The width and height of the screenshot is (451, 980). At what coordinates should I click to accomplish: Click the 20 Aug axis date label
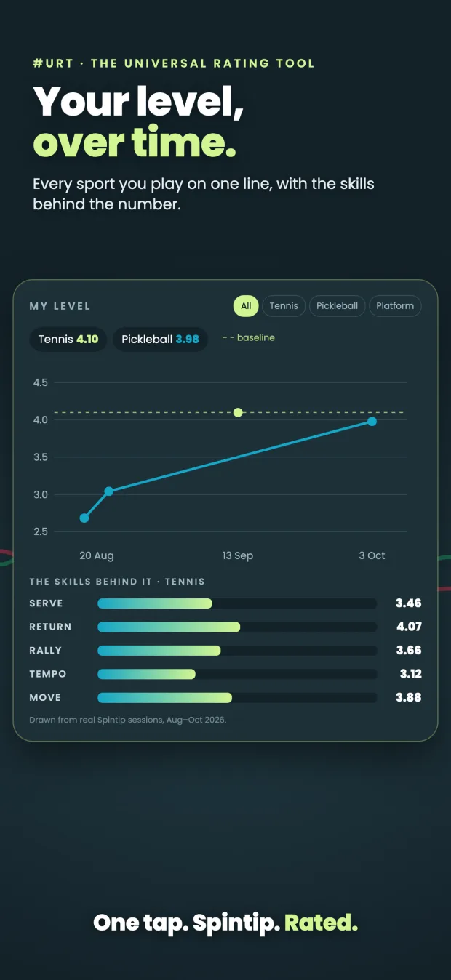tap(97, 555)
